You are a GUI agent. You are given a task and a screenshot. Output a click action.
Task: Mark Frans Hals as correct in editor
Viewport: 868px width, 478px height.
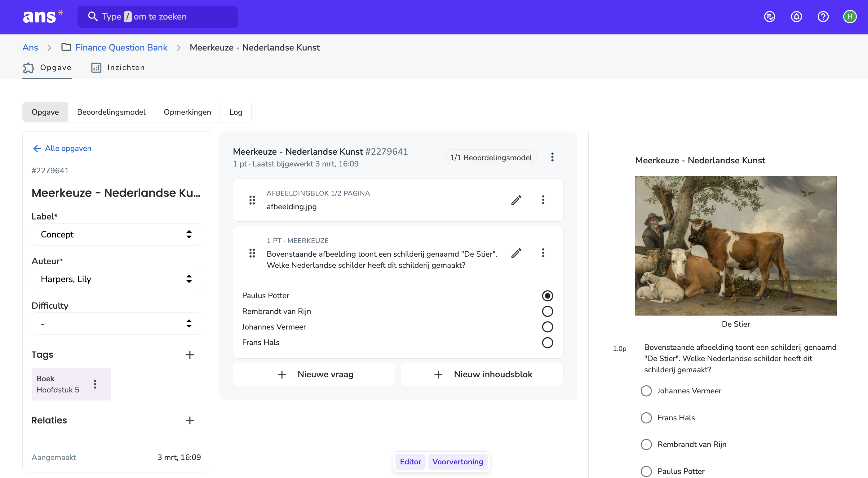(x=547, y=343)
